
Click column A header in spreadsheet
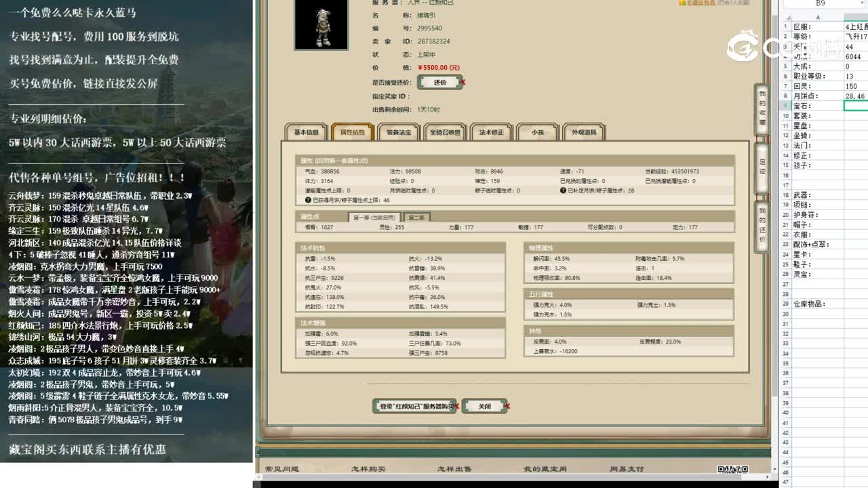pos(818,17)
